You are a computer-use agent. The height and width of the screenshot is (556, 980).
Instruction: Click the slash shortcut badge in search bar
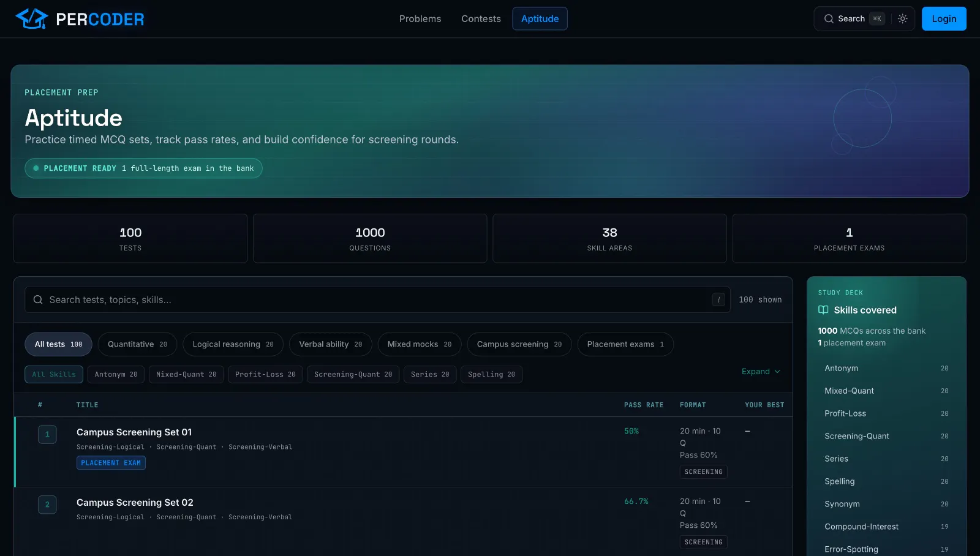[x=718, y=300]
